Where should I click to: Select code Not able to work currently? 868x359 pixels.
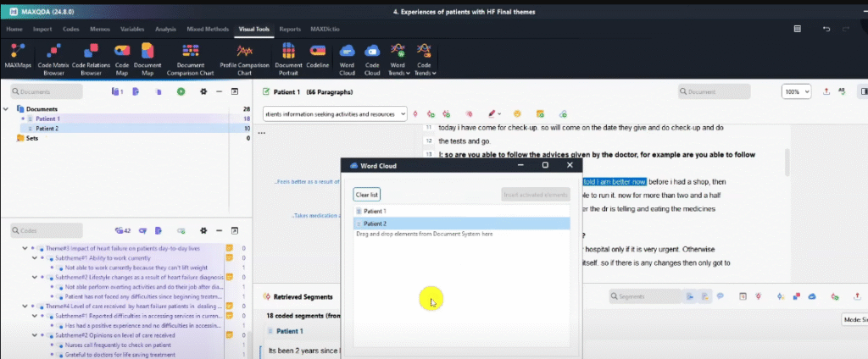coord(136,268)
